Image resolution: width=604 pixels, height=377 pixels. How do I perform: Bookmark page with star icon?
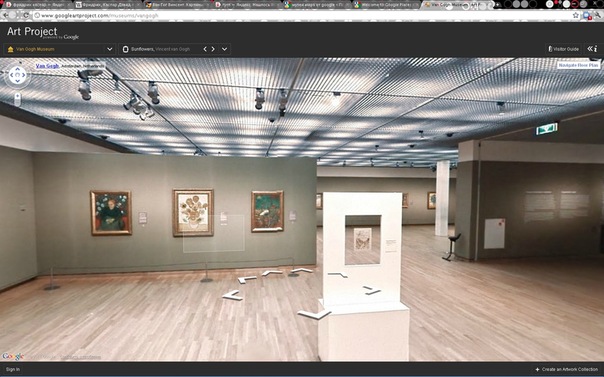pos(575,15)
